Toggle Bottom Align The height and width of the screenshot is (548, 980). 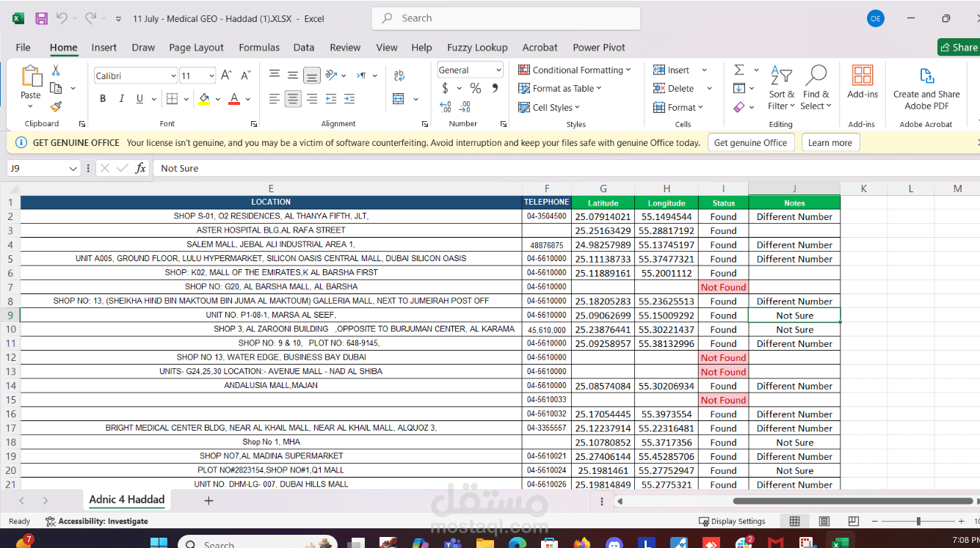click(312, 75)
